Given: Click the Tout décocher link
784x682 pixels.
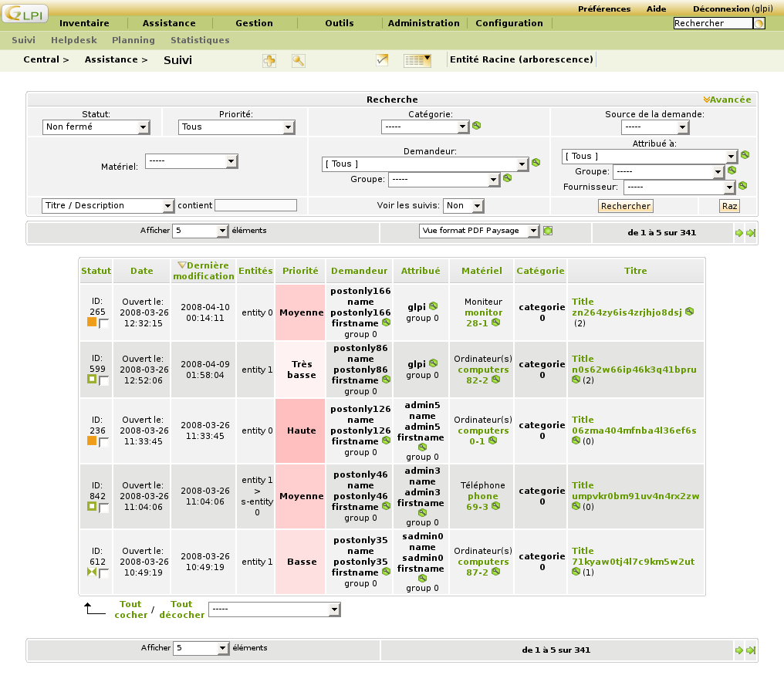Looking at the screenshot, I should tap(181, 609).
